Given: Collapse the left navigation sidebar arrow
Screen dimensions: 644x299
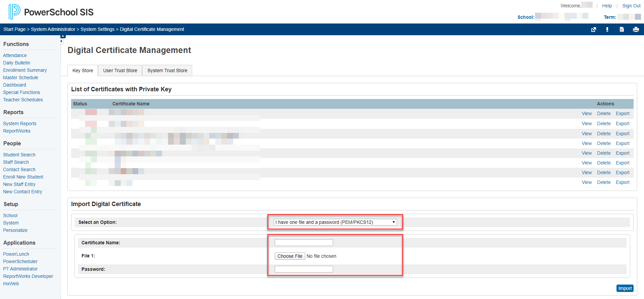Looking at the screenshot, I should click(61, 41).
